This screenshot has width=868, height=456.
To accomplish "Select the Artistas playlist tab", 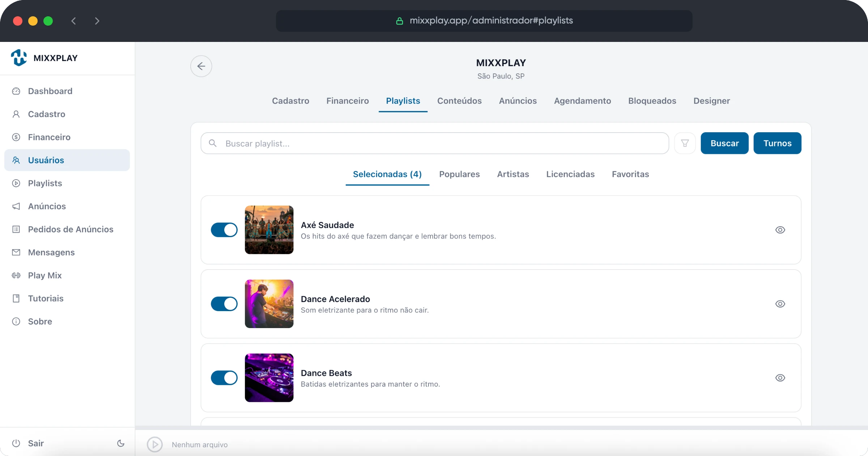I will (x=513, y=174).
